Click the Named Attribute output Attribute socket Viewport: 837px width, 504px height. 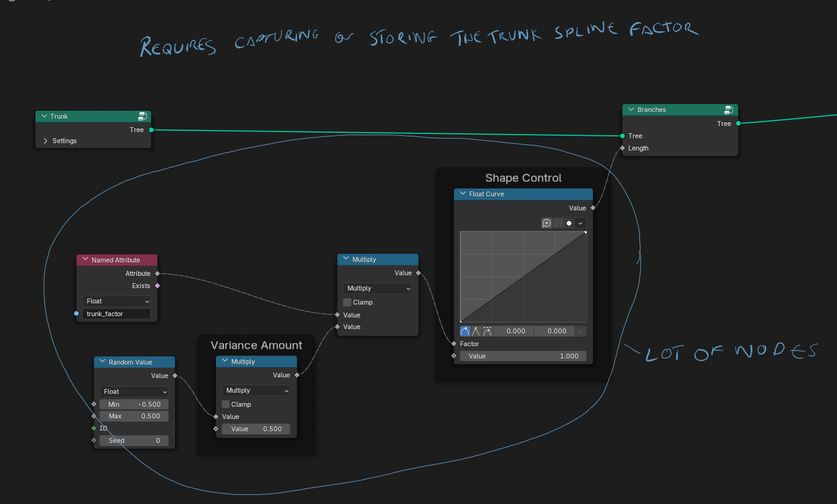[x=157, y=273]
